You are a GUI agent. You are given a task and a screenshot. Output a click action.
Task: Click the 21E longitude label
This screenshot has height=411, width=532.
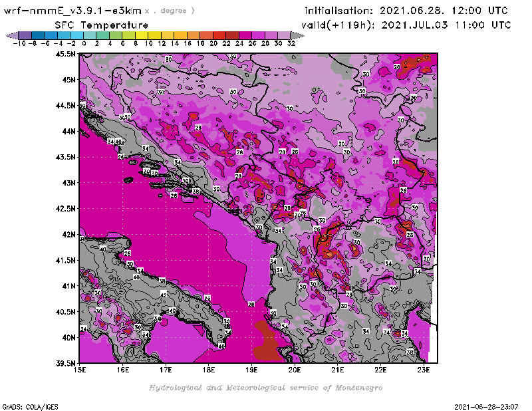tap(338, 370)
